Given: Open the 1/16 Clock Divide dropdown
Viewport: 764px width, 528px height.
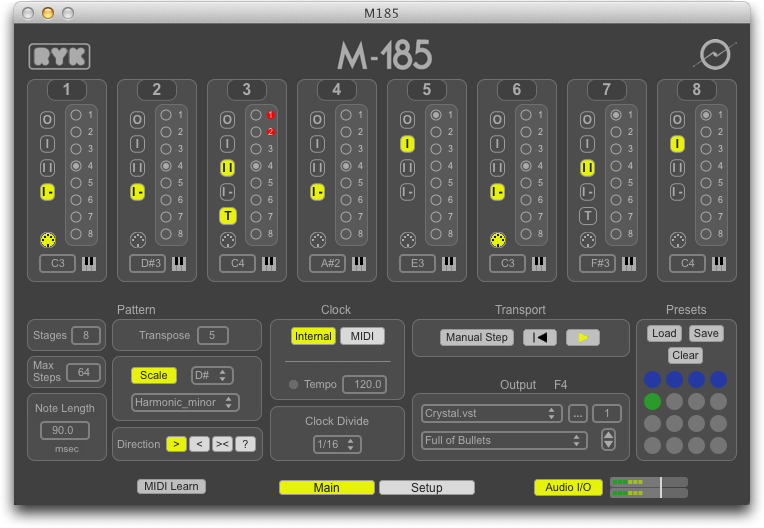Looking at the screenshot, I should click(337, 444).
